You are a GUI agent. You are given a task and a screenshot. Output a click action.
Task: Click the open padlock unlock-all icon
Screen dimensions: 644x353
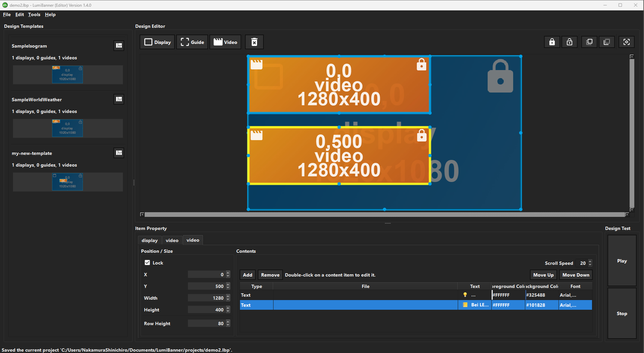569,42
